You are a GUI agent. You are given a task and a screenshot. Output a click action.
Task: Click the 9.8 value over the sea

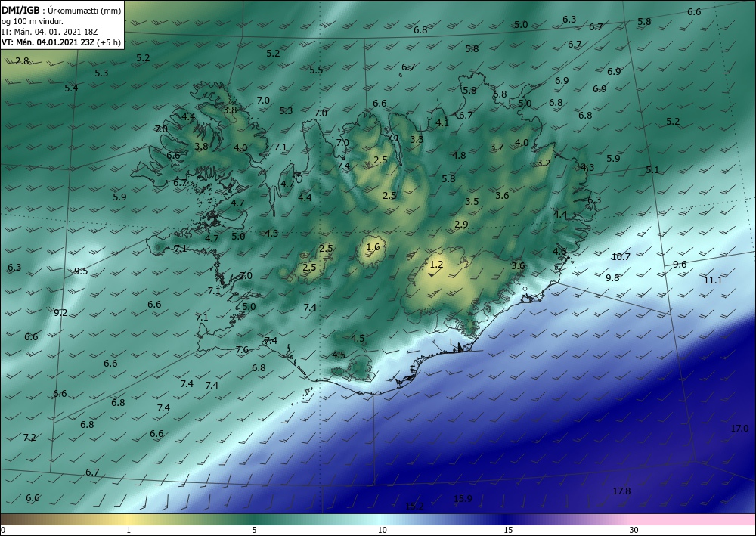[x=613, y=277]
